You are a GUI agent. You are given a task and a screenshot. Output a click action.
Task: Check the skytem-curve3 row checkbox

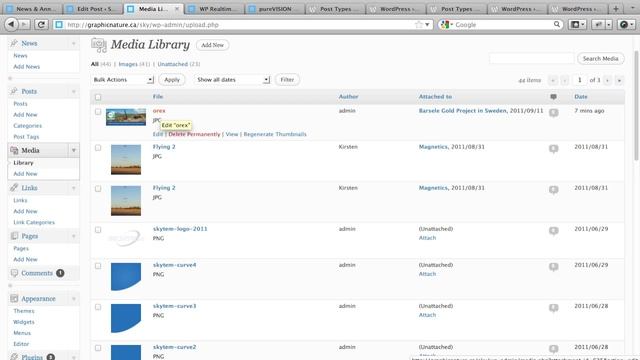click(x=98, y=307)
